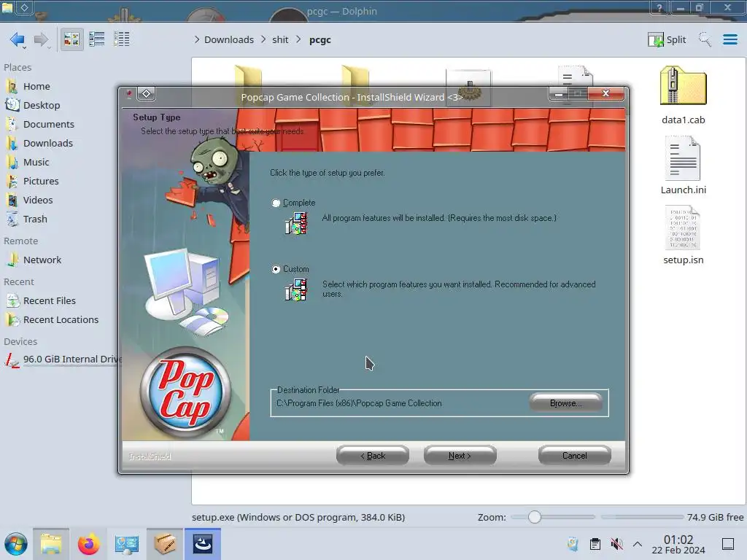The width and height of the screenshot is (747, 560).
Task: Open the clock showing 01:02
Action: [678, 544]
